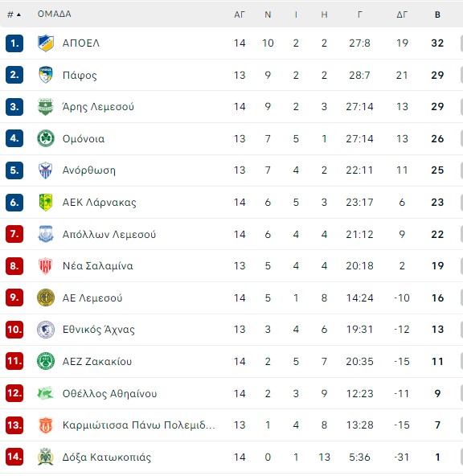Click the ΑΕ Λεμεσού round yellow logo
This screenshot has width=463, height=476.
pyautogui.click(x=46, y=297)
